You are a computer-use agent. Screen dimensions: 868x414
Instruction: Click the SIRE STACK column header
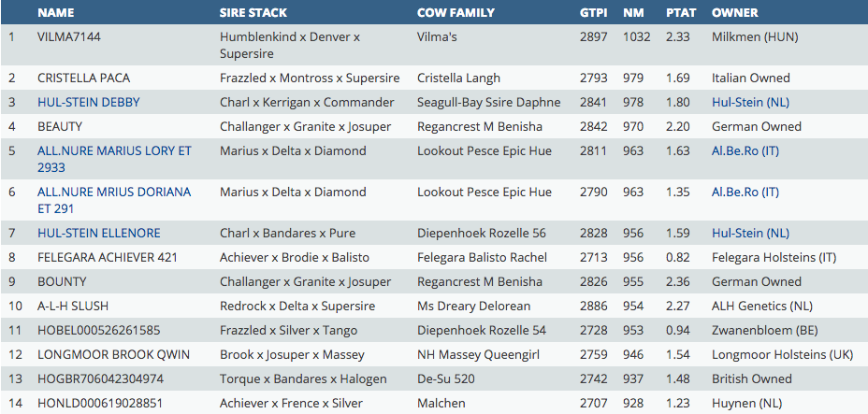pos(253,13)
